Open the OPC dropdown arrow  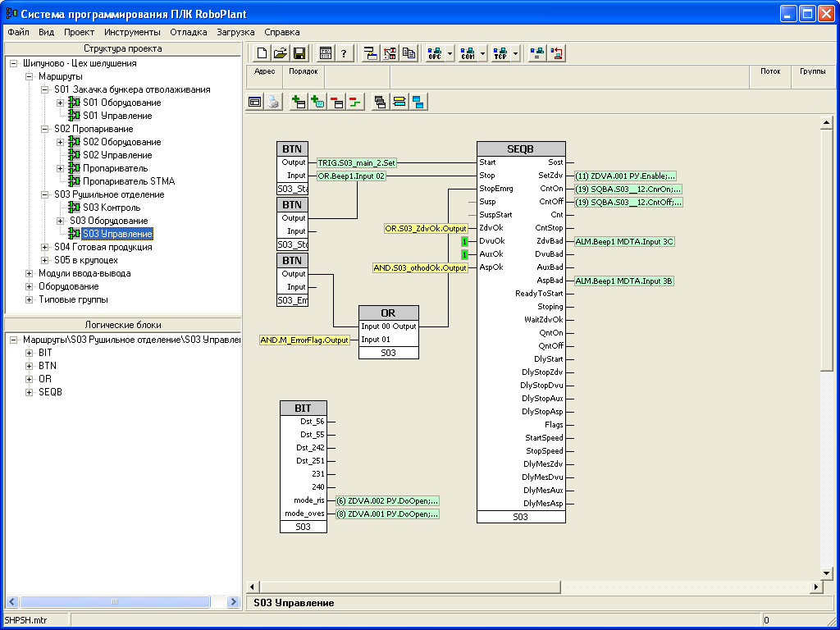pos(450,54)
